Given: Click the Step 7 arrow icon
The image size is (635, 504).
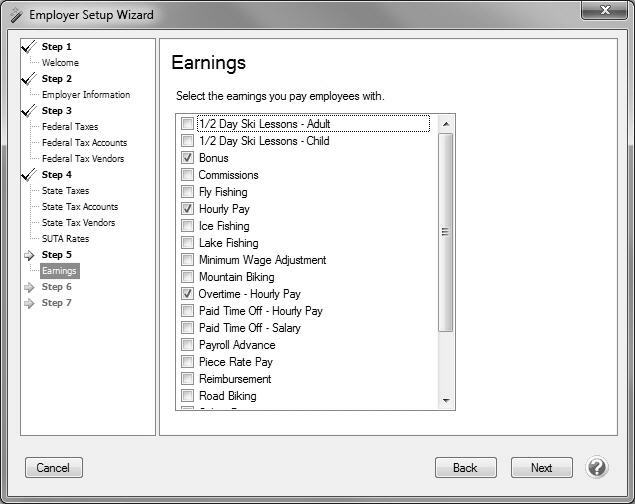Looking at the screenshot, I should click(x=29, y=303).
